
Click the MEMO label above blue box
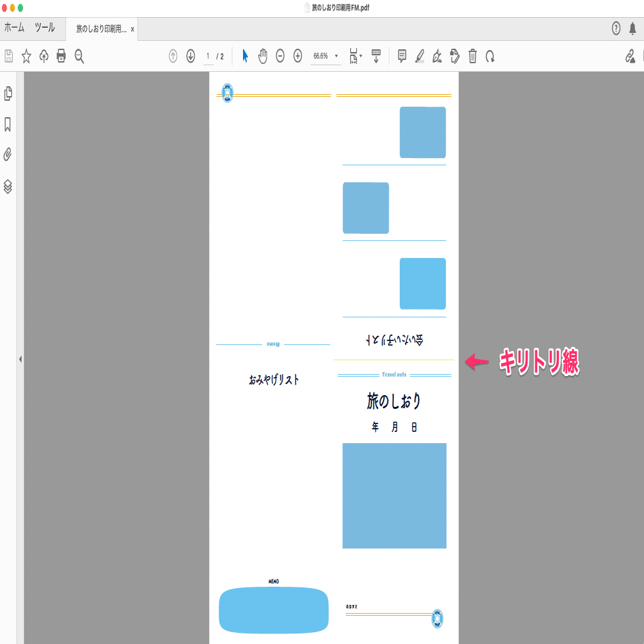273,581
